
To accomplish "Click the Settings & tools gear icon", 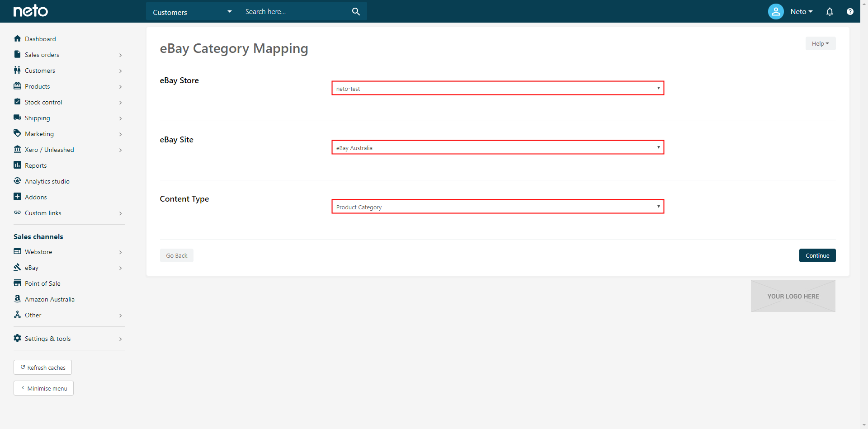I will (x=17, y=338).
